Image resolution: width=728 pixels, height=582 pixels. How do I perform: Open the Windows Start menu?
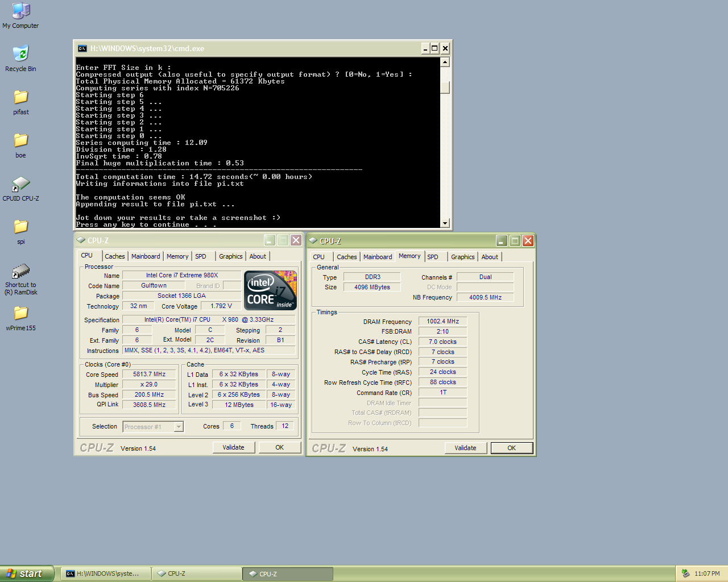(x=27, y=573)
